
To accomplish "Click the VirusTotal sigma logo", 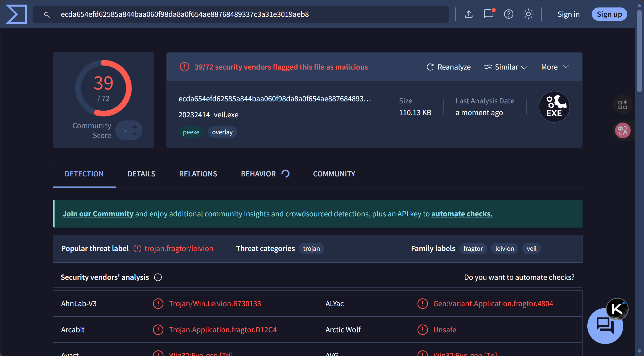I will [16, 14].
